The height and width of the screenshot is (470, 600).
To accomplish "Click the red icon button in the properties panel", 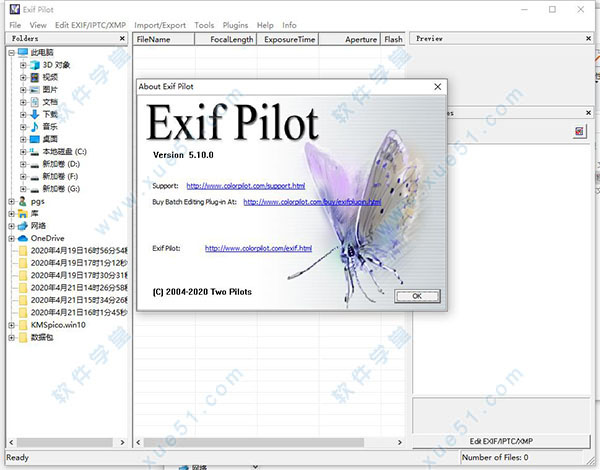I will (x=580, y=131).
